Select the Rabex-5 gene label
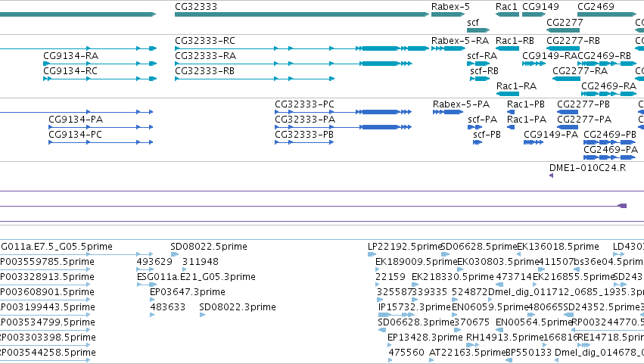The width and height of the screenshot is (644, 364). click(450, 7)
